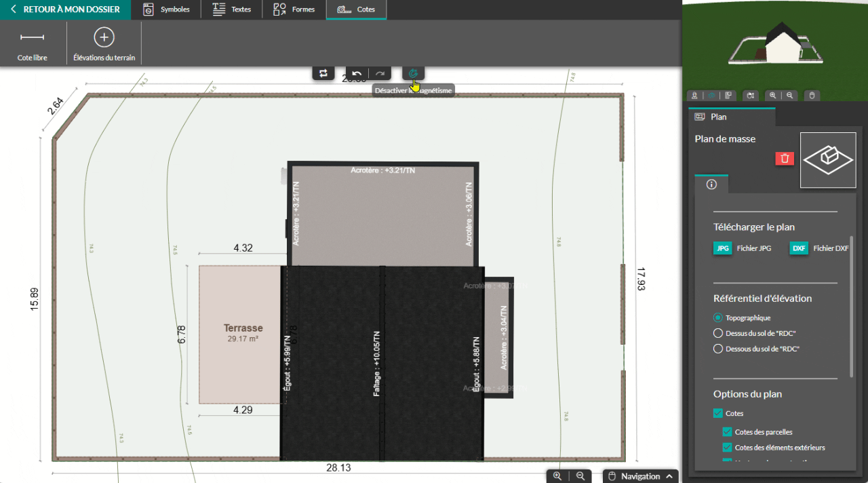Enable Dessus du sol de RDC referential
This screenshot has width=868, height=483.
pos(717,333)
